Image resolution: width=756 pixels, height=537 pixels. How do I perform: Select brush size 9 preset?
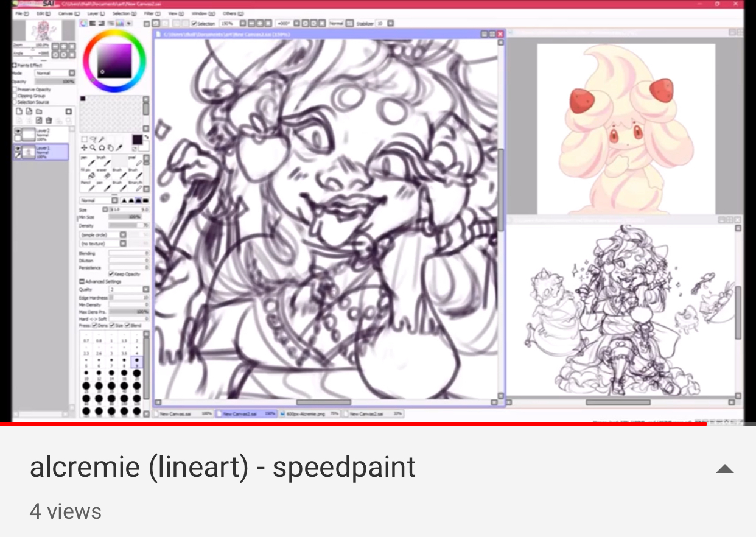click(137, 361)
